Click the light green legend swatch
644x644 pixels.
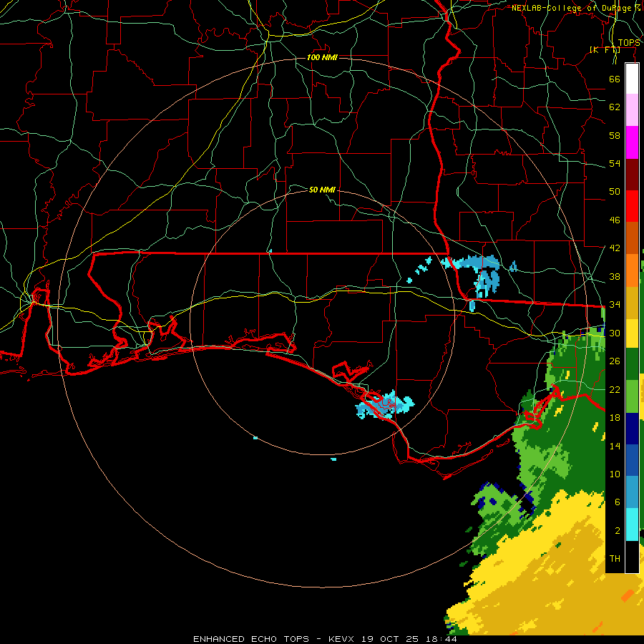632,396
